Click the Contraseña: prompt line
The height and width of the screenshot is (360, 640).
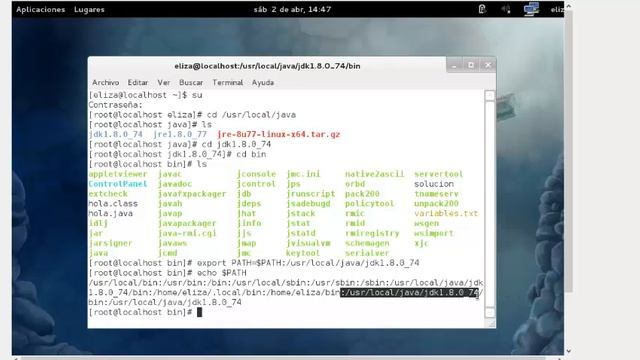[x=116, y=105]
